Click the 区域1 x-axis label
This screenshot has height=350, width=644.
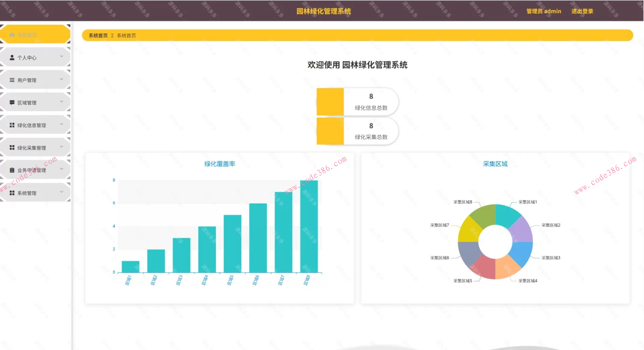click(128, 280)
